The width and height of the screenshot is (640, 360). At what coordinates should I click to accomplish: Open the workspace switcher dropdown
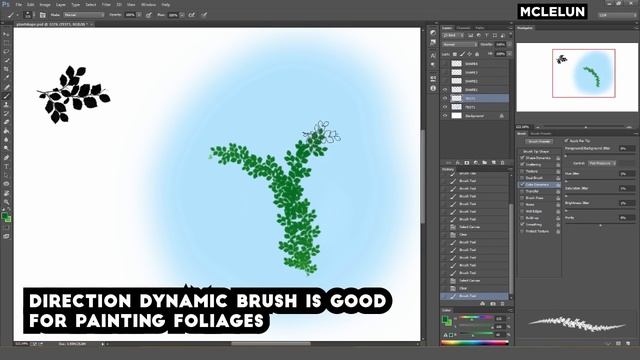click(x=617, y=15)
